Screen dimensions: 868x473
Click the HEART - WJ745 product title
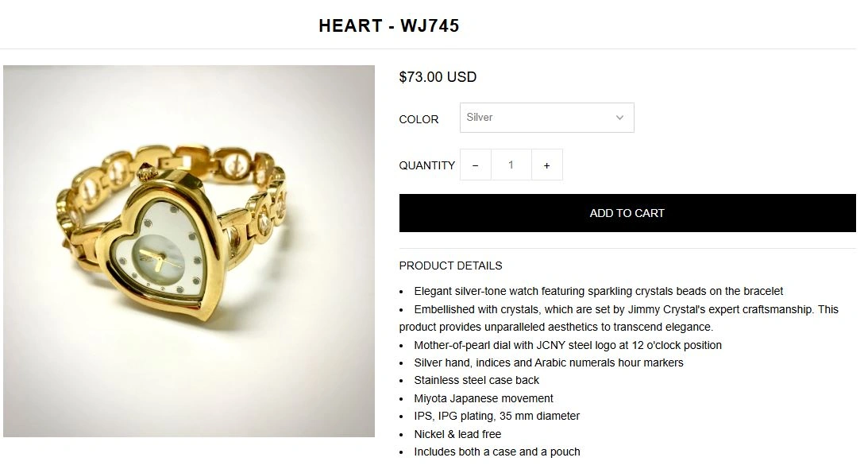tap(389, 25)
